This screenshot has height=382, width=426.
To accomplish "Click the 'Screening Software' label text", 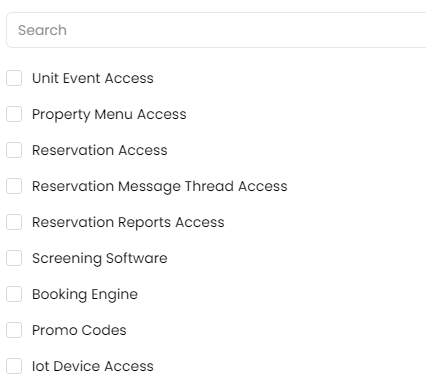I will [100, 259].
